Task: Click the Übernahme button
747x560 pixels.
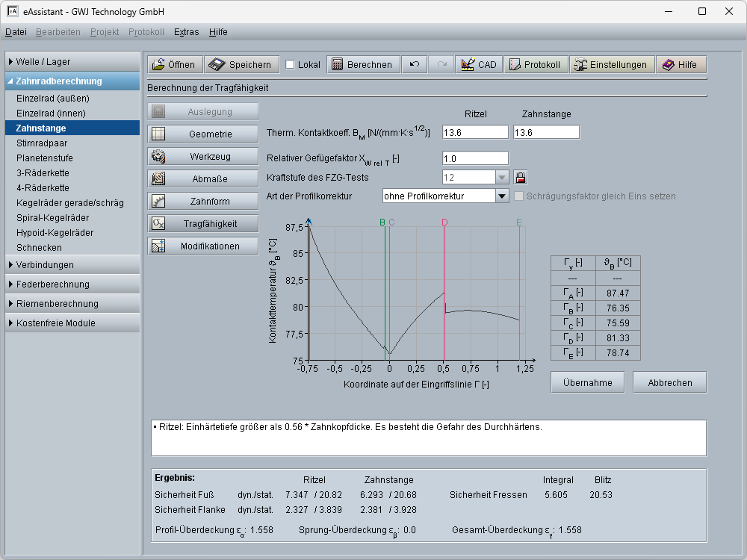Action: point(587,383)
